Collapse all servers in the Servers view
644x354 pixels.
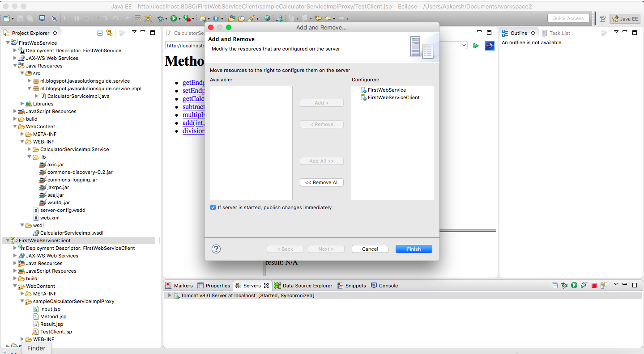pyautogui.click(x=554, y=285)
